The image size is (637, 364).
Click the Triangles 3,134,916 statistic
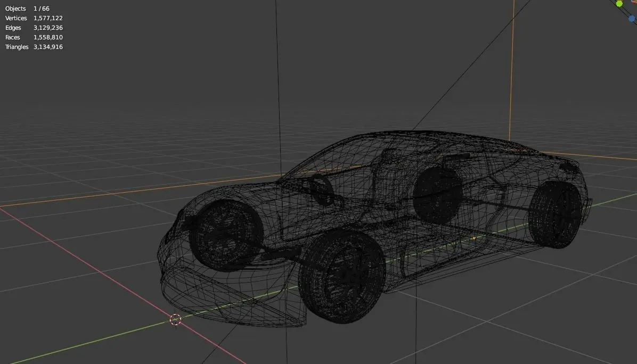pyautogui.click(x=34, y=47)
